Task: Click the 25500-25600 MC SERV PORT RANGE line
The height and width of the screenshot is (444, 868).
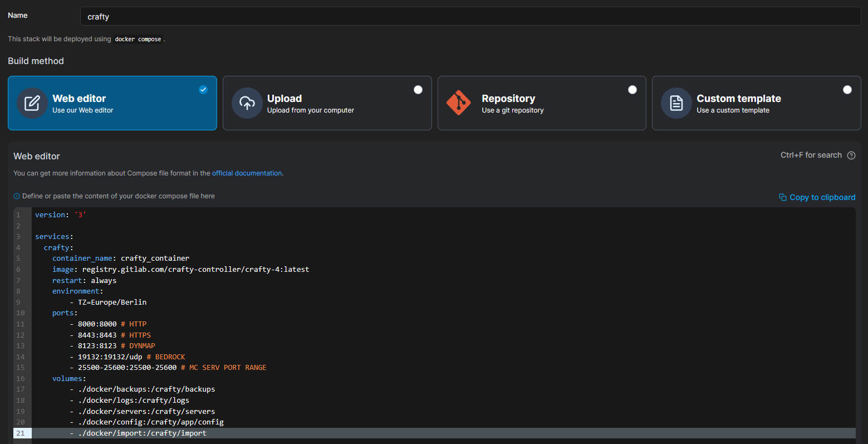Action: click(168, 367)
